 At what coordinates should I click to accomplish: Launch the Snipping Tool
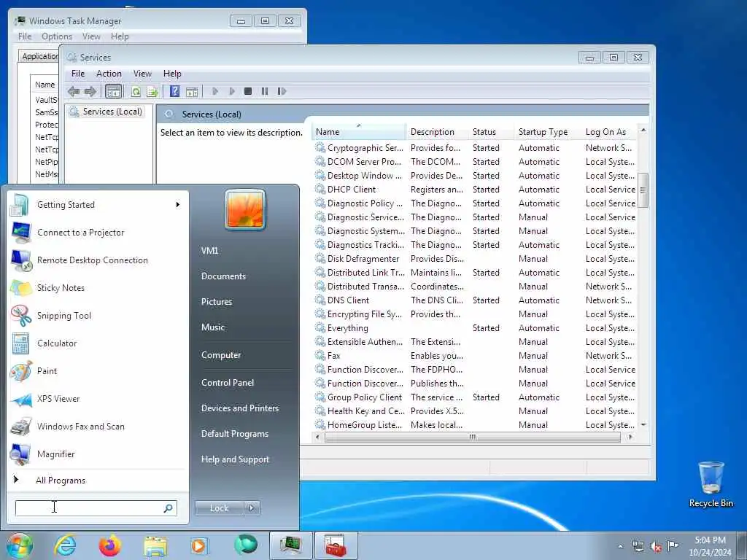point(98,316)
